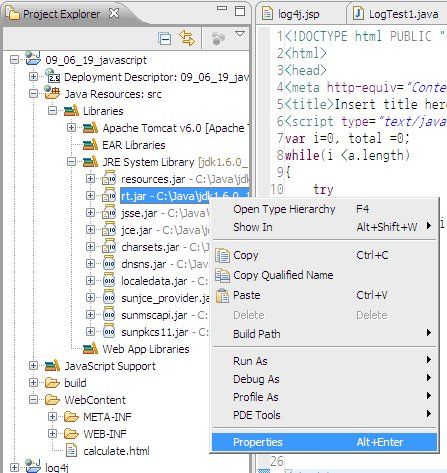The width and height of the screenshot is (447, 473).
Task: Click the calculate.html file icon
Action: click(x=71, y=450)
